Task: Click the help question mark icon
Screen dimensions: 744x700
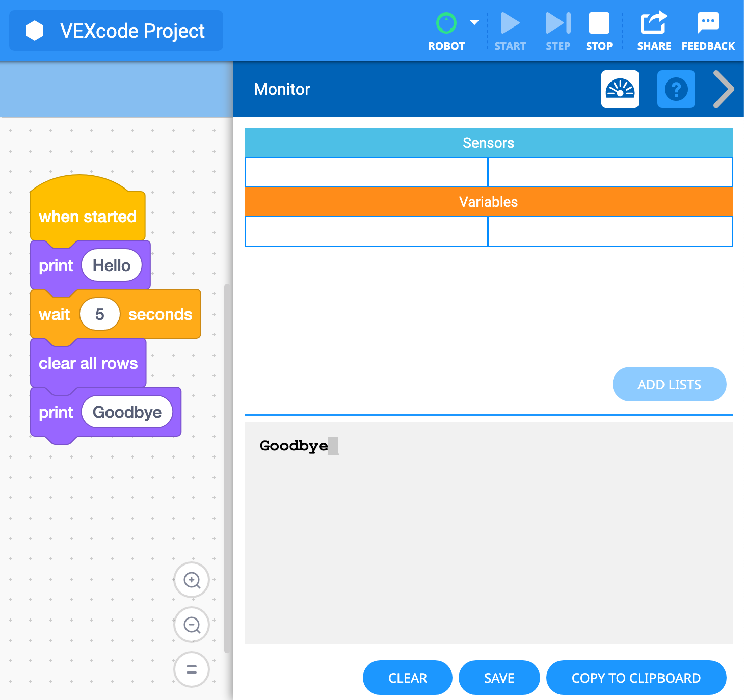Action: [x=676, y=89]
